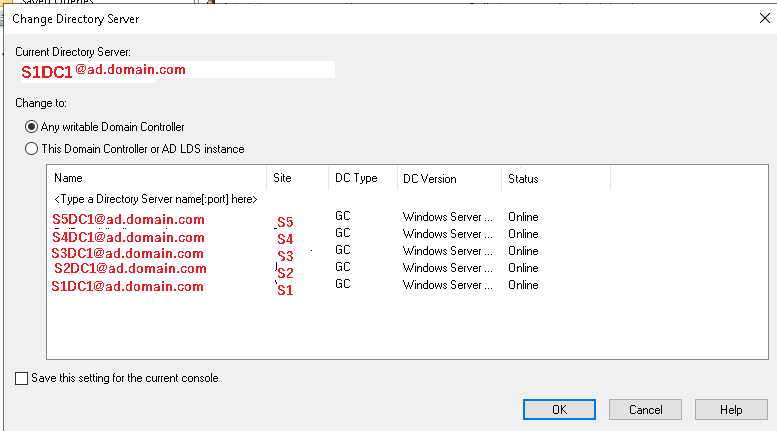777x431 pixels.
Task: Close the Change Directory Server dialog
Action: click(x=765, y=18)
